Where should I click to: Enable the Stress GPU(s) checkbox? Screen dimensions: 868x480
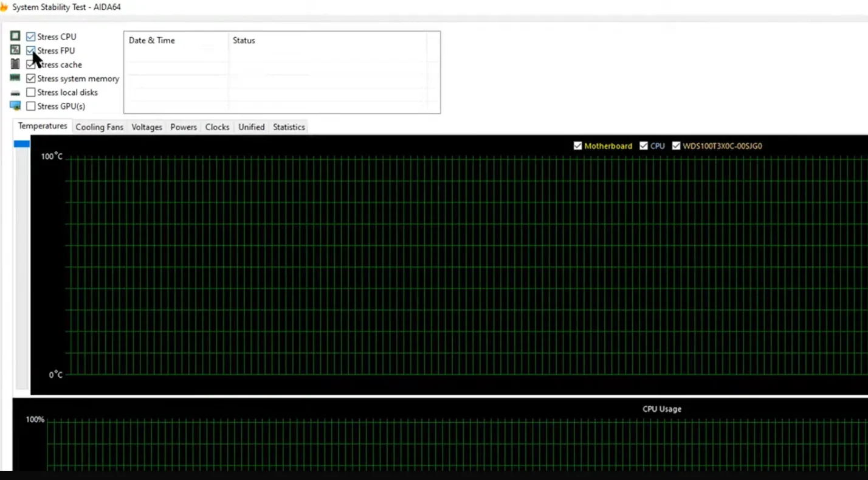[x=30, y=106]
